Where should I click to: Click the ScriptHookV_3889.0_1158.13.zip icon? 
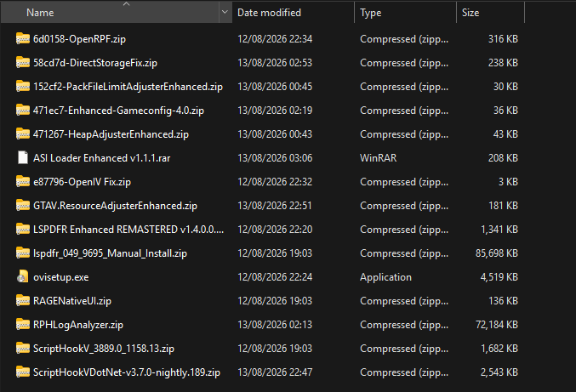coord(23,348)
